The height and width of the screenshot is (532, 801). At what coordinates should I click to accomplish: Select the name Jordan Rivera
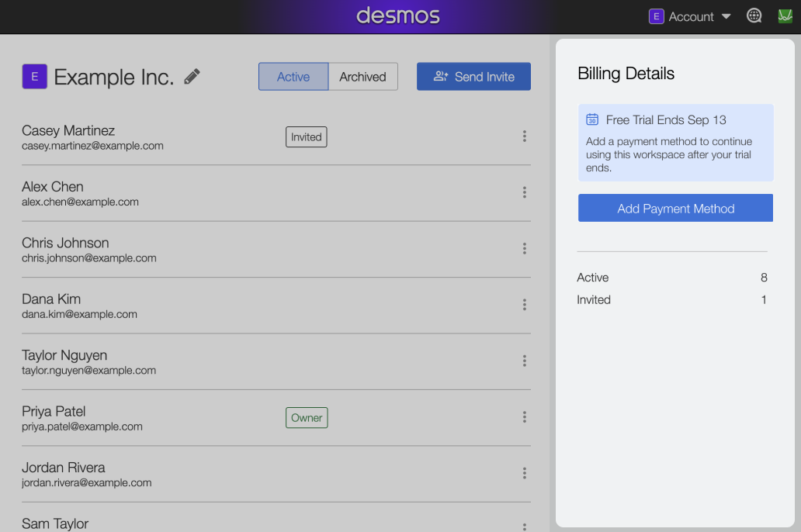click(x=64, y=468)
